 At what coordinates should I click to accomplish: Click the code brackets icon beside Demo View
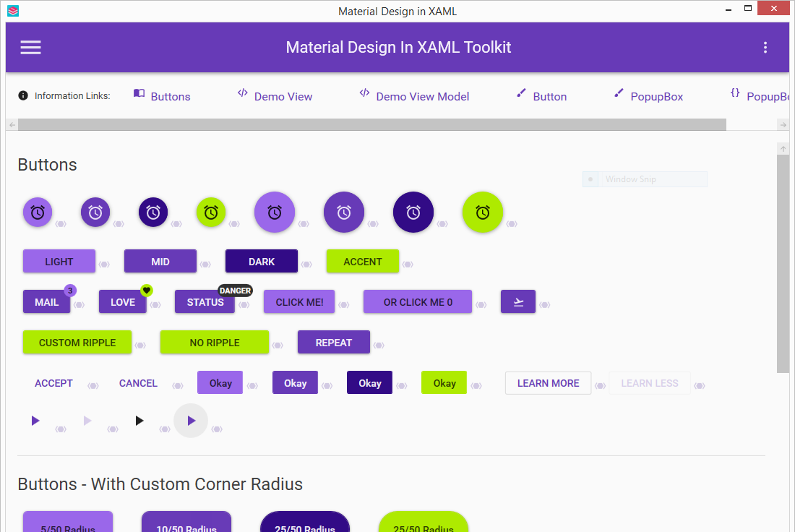point(242,93)
